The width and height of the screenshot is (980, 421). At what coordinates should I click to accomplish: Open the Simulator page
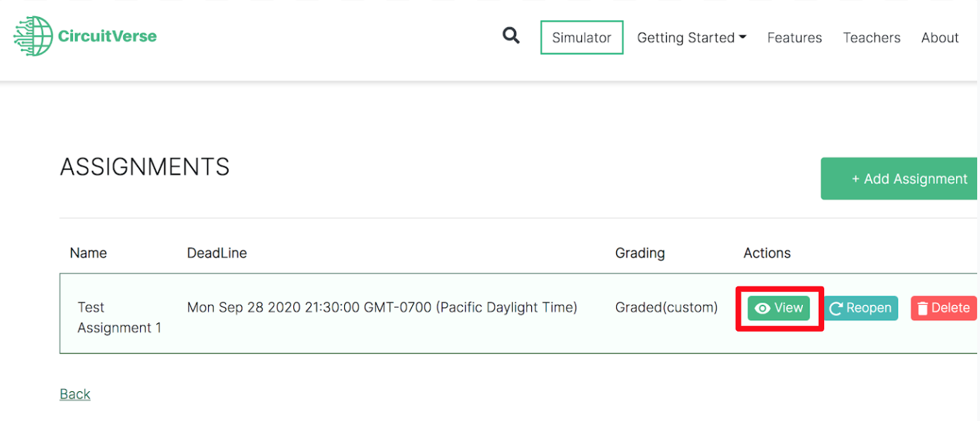point(581,38)
